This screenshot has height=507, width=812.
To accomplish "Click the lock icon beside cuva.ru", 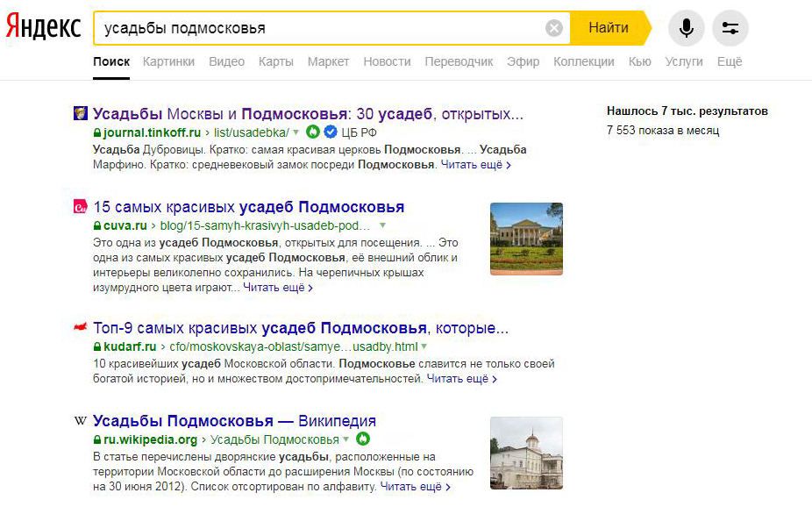I will pos(97,225).
